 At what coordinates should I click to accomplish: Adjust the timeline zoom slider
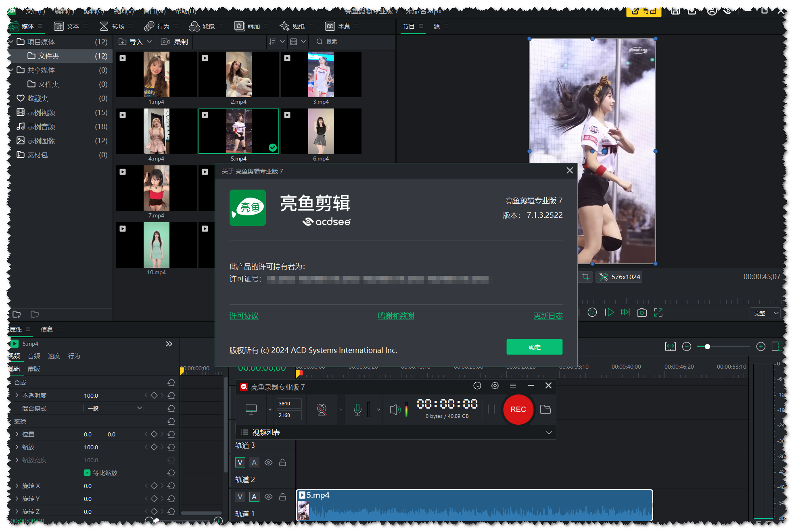coord(707,346)
